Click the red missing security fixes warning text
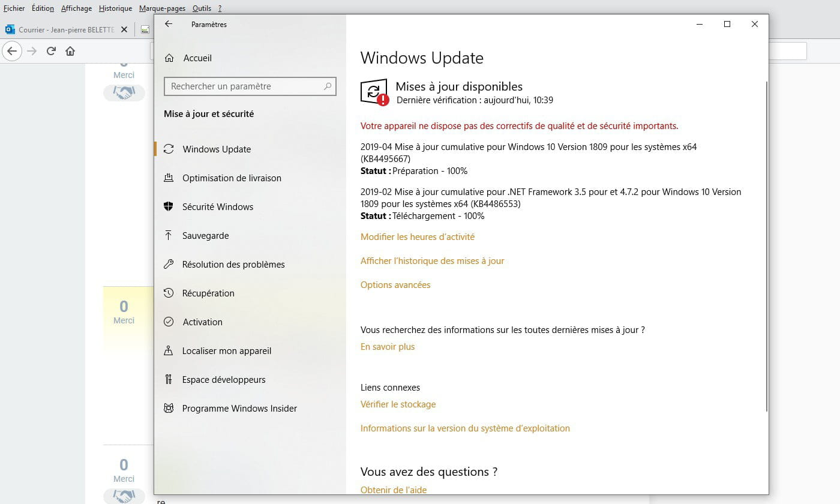Image resolution: width=840 pixels, height=504 pixels. 519,126
